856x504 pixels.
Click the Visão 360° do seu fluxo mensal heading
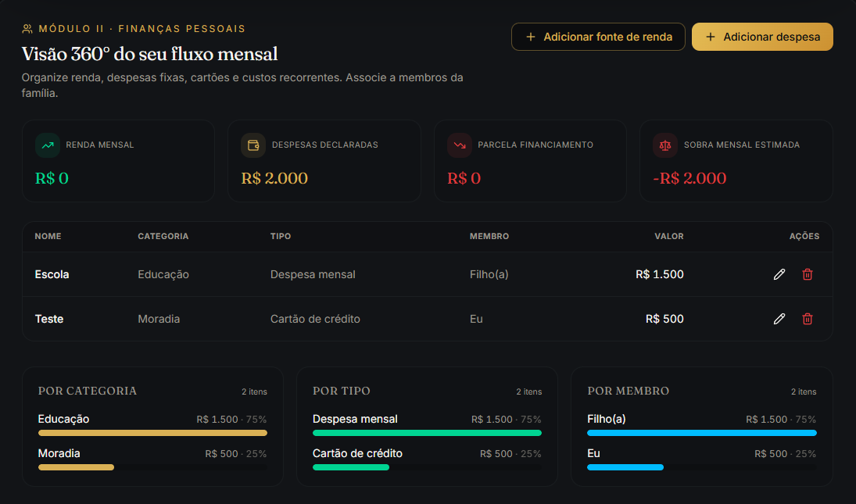click(x=149, y=54)
